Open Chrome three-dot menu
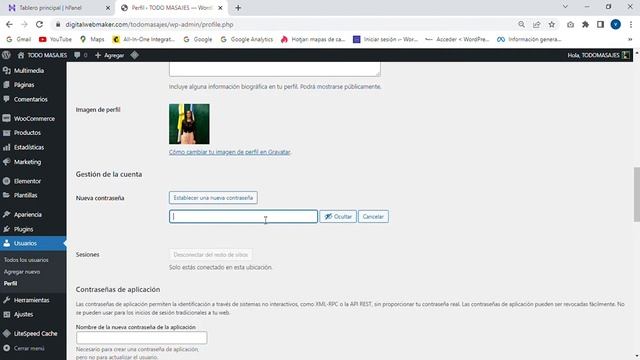The width and height of the screenshot is (640, 360). coord(631,24)
